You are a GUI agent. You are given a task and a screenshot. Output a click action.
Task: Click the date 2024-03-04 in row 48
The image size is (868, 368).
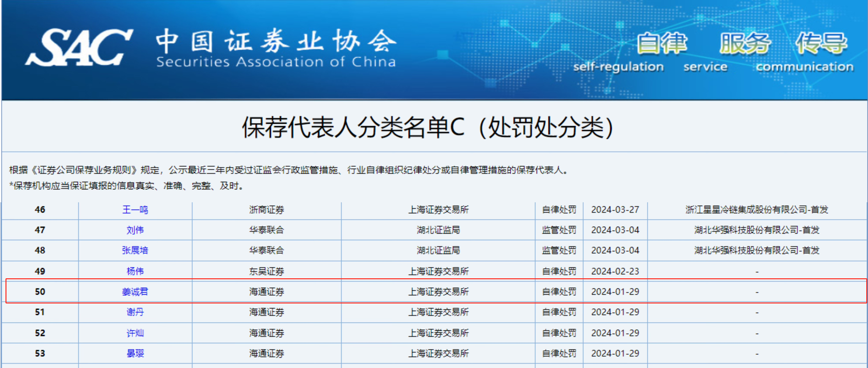coord(615,250)
